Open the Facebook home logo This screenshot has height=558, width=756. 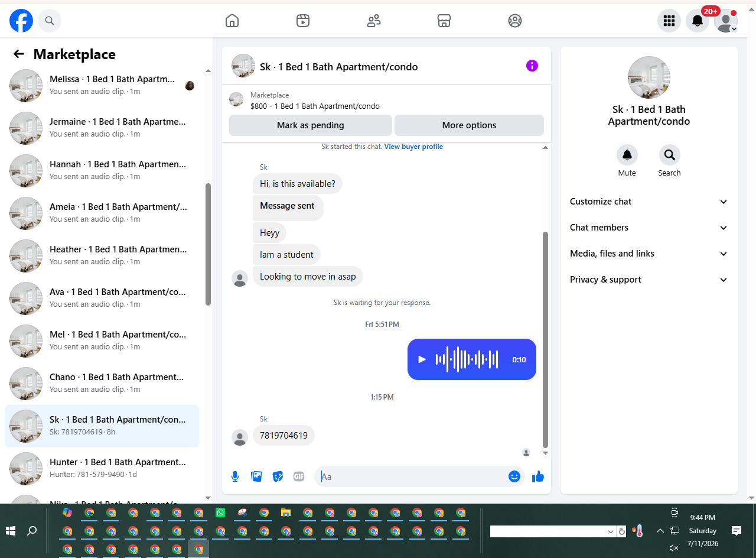(x=21, y=21)
